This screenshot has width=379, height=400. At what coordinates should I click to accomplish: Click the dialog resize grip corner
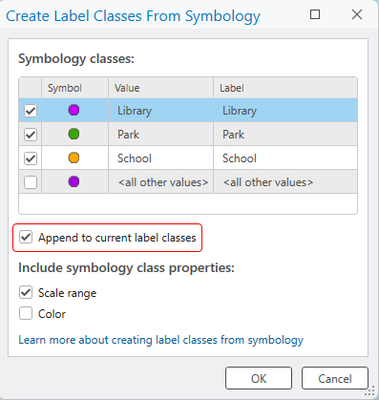371,391
